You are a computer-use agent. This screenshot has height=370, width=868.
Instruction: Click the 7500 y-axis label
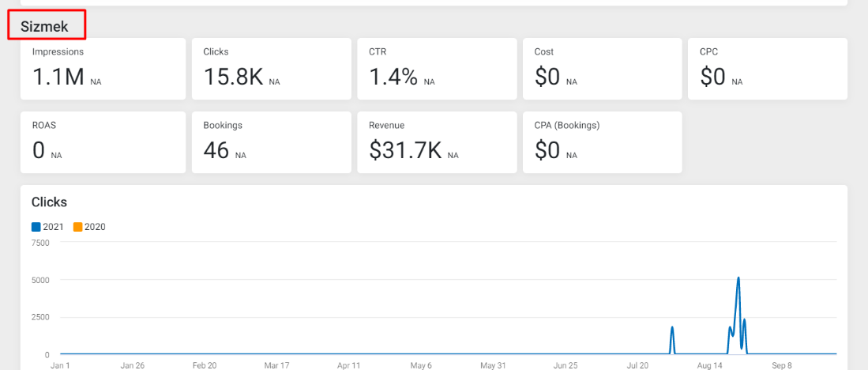click(x=39, y=242)
